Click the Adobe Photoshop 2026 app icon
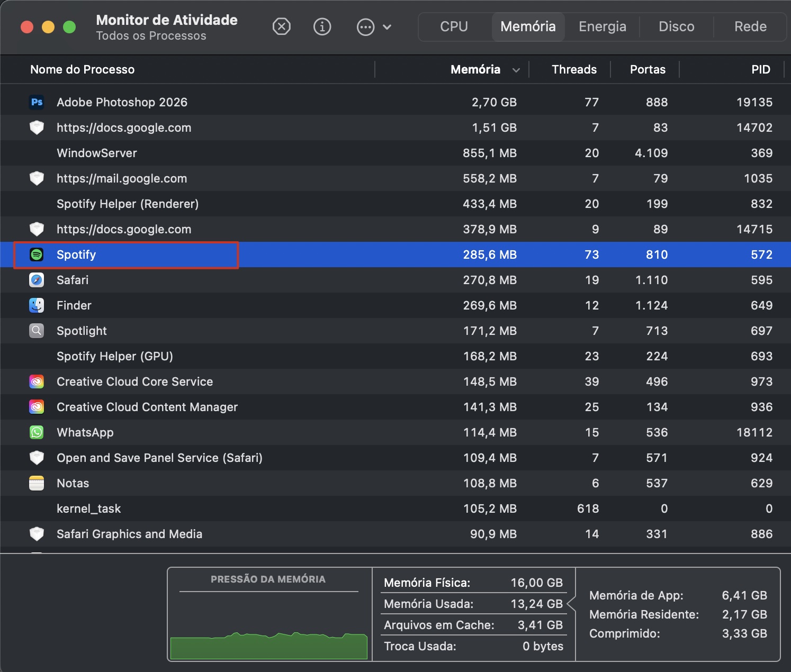 click(37, 102)
